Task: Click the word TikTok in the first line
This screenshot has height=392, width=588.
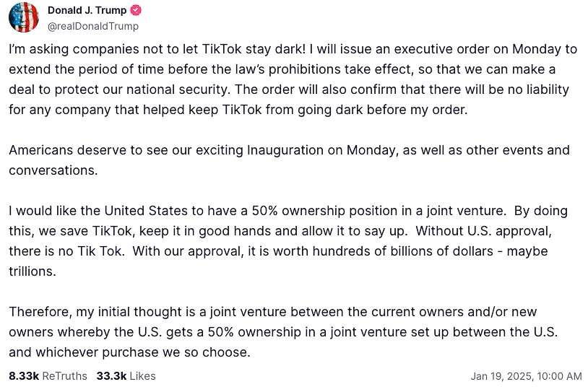Action: (x=222, y=49)
